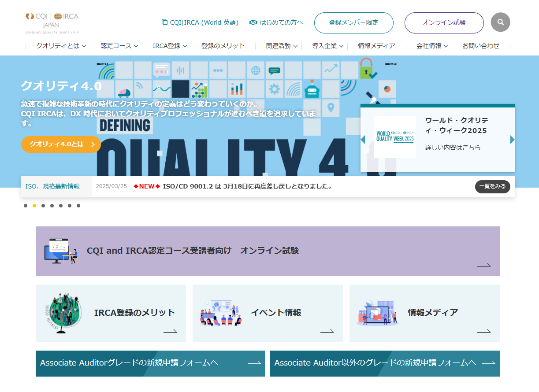This screenshot has height=392, width=539.
Task: Click the arrow on 情報メディア card
Action: 483,331
